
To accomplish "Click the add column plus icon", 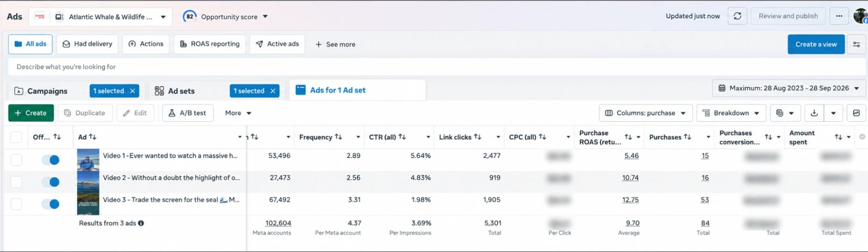I will click(x=862, y=137).
